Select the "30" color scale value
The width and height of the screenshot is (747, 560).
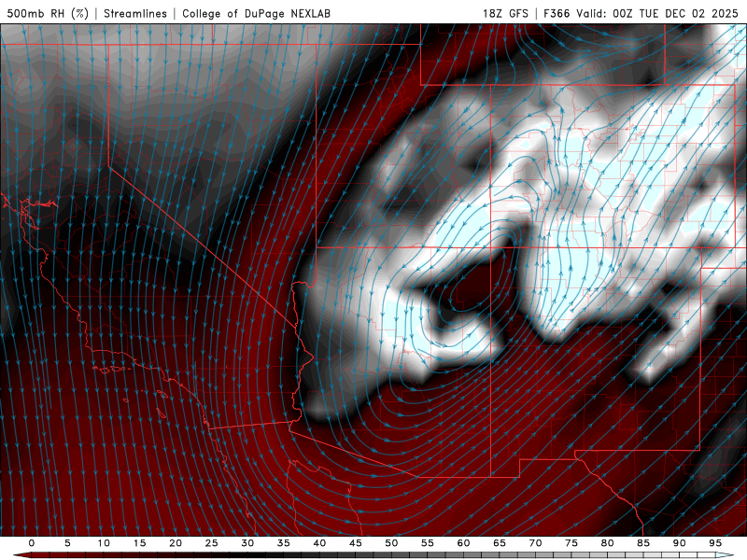247,543
